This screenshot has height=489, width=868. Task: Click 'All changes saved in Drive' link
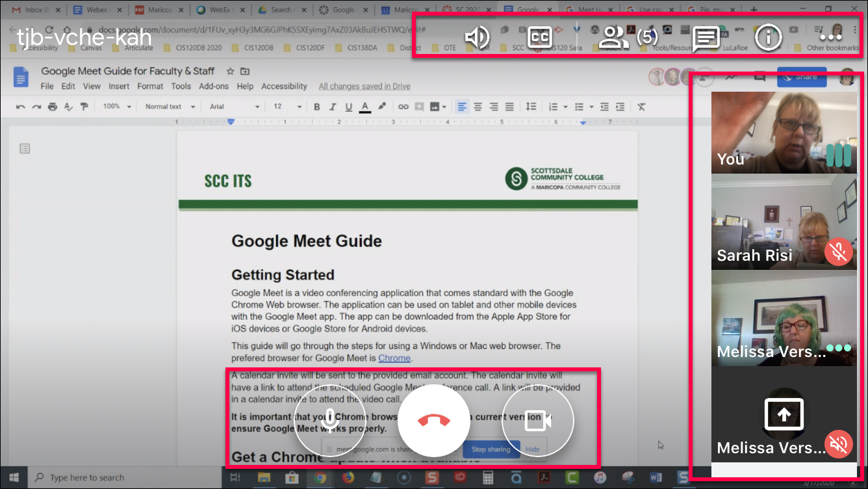click(364, 86)
